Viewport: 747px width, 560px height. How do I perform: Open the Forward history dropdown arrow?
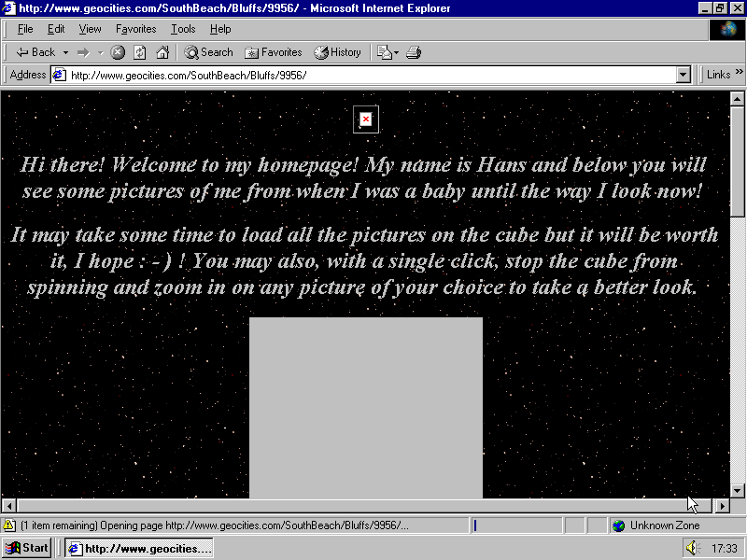(100, 52)
